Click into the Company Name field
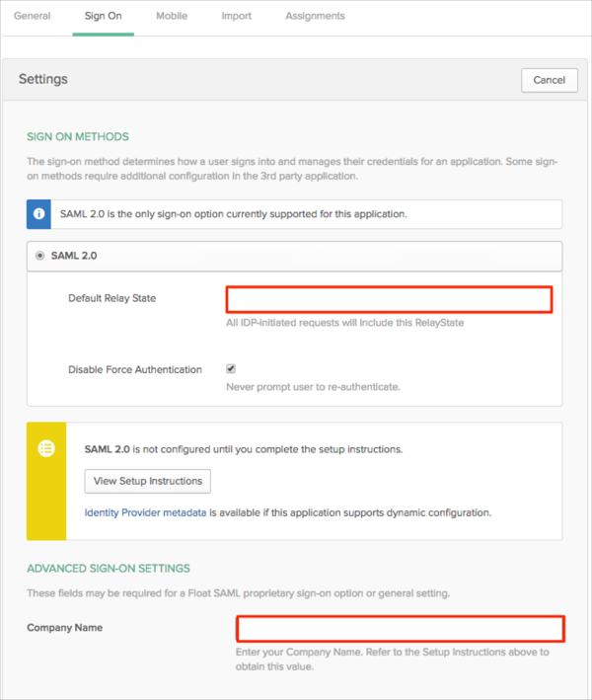 [400, 628]
